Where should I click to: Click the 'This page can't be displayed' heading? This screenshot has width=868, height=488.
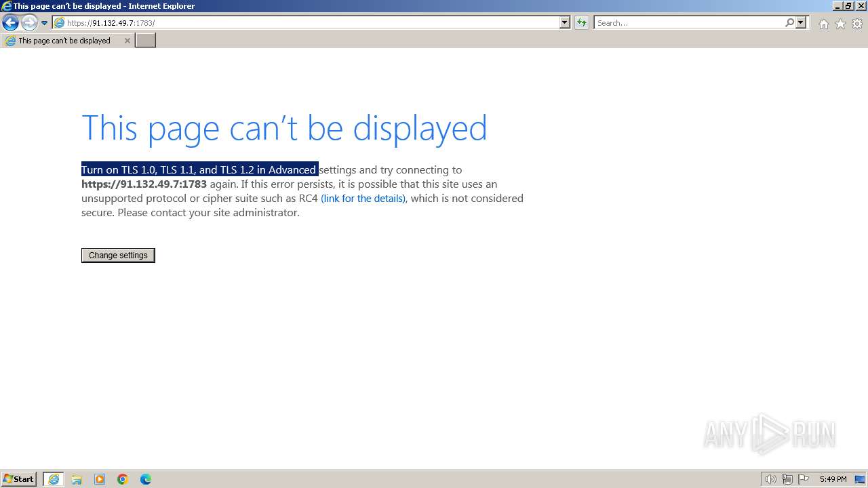click(284, 129)
